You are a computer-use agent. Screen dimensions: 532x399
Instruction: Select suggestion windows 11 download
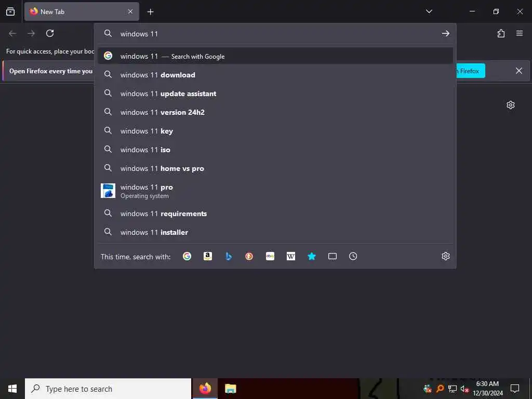click(275, 75)
